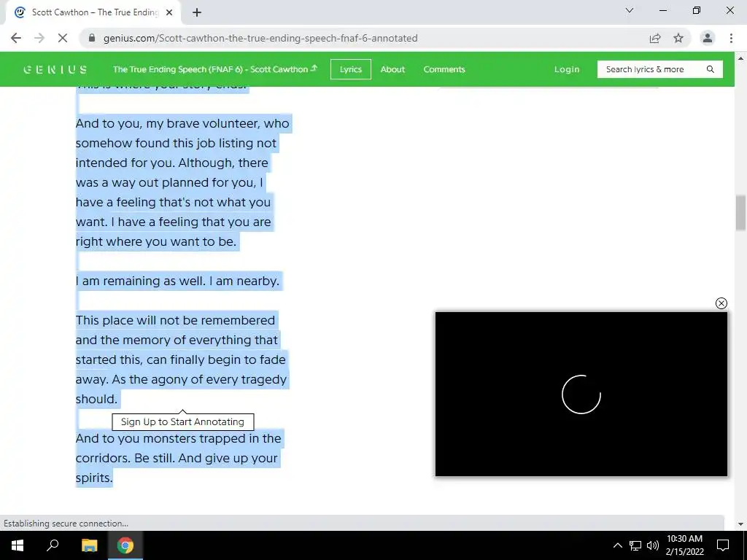
Task: Open a new browser tab
Action: click(x=197, y=13)
